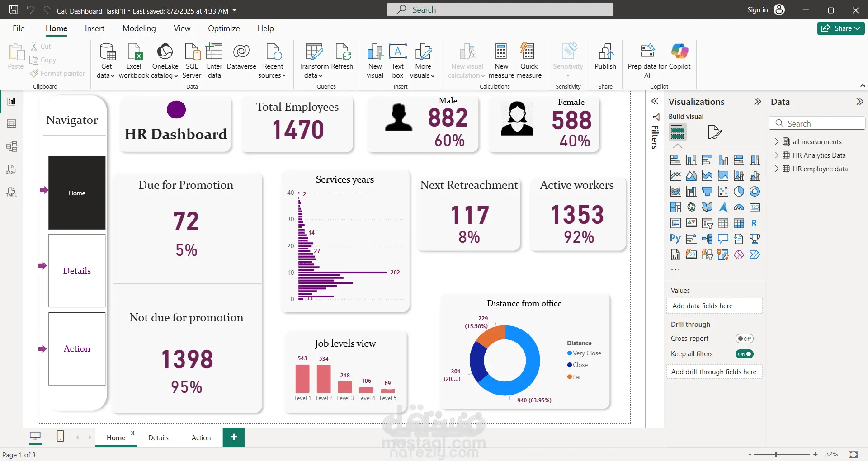This screenshot has height=461, width=868.
Task: Expand the HR Analytics Data table
Action: [777, 155]
